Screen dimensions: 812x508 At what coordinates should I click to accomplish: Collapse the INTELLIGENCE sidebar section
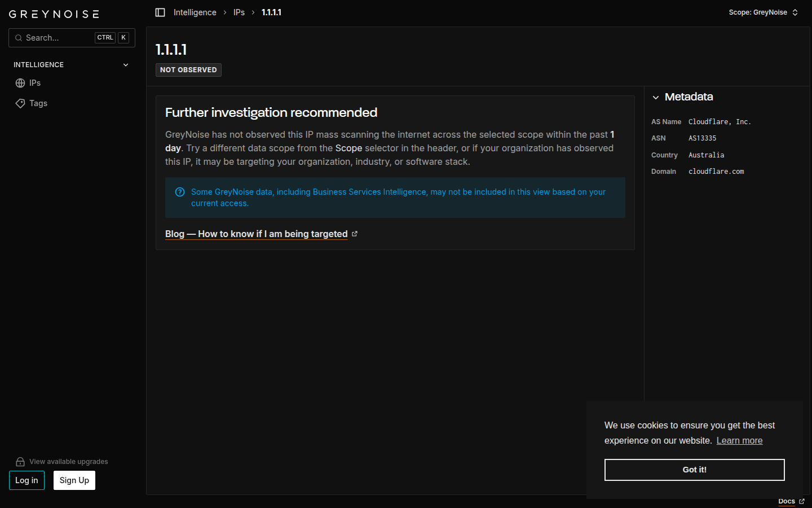(x=126, y=65)
